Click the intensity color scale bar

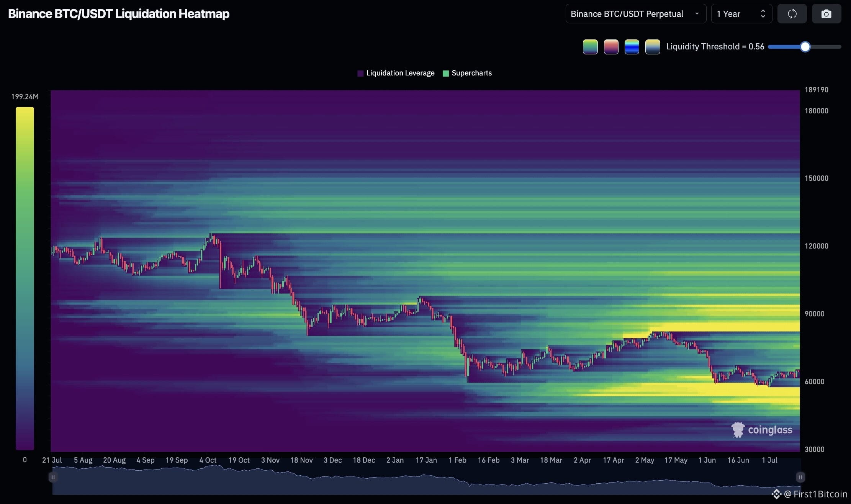[x=25, y=278]
